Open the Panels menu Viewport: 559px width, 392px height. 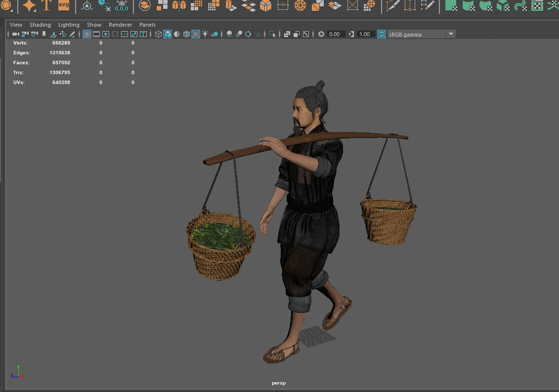[147, 25]
